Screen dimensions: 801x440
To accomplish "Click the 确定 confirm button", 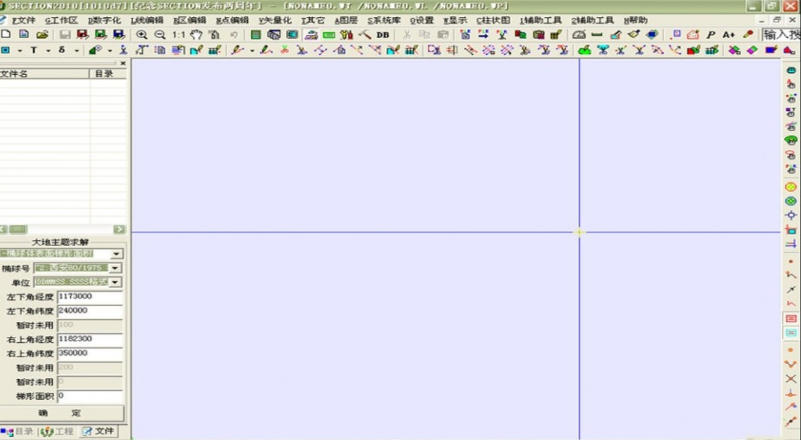I will tap(61, 412).
